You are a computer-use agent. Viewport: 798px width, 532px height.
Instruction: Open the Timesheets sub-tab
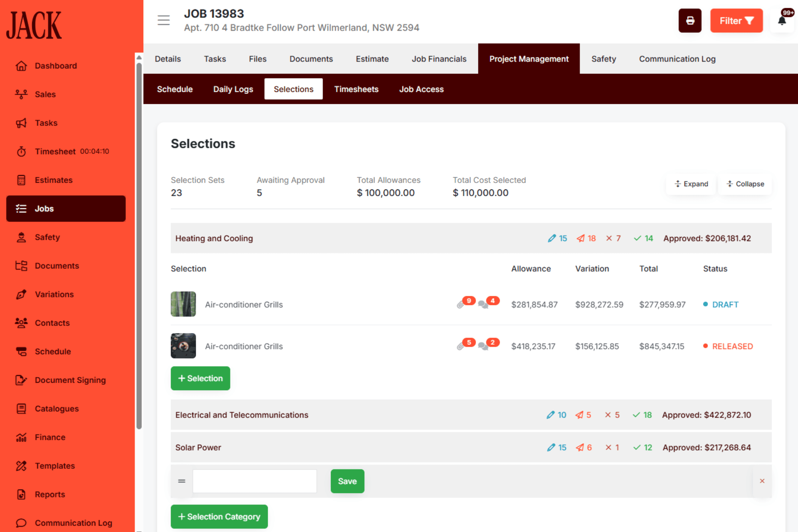356,89
